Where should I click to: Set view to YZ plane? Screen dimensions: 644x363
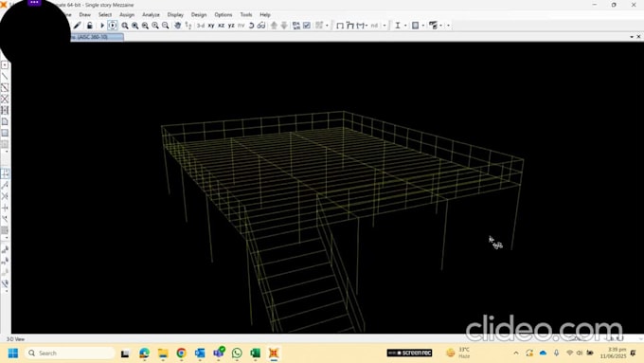[231, 26]
